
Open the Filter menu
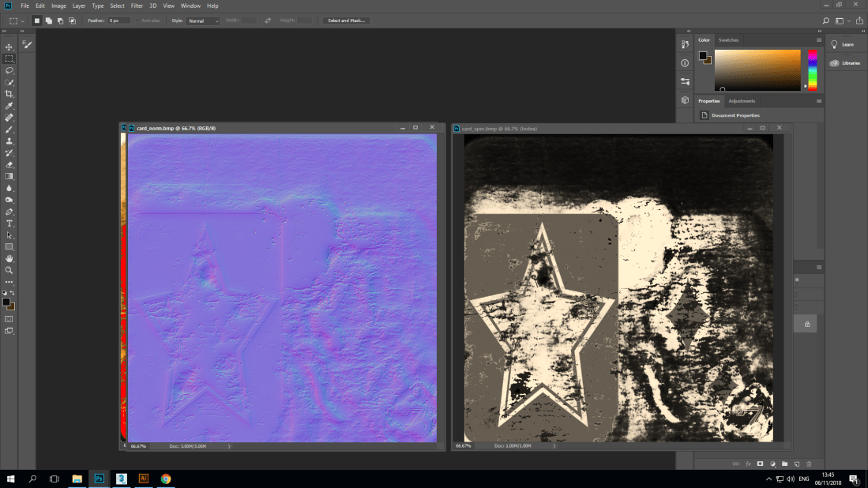coord(137,6)
